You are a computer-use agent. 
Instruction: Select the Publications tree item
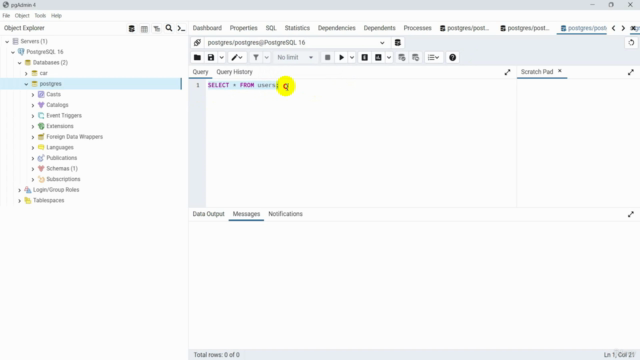62,158
